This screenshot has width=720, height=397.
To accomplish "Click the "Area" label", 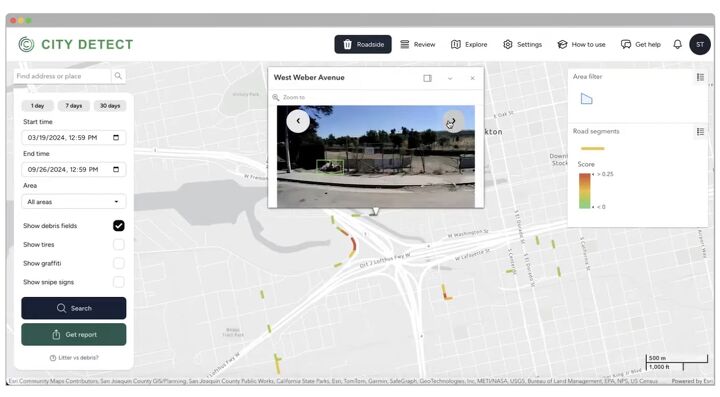I will click(30, 185).
